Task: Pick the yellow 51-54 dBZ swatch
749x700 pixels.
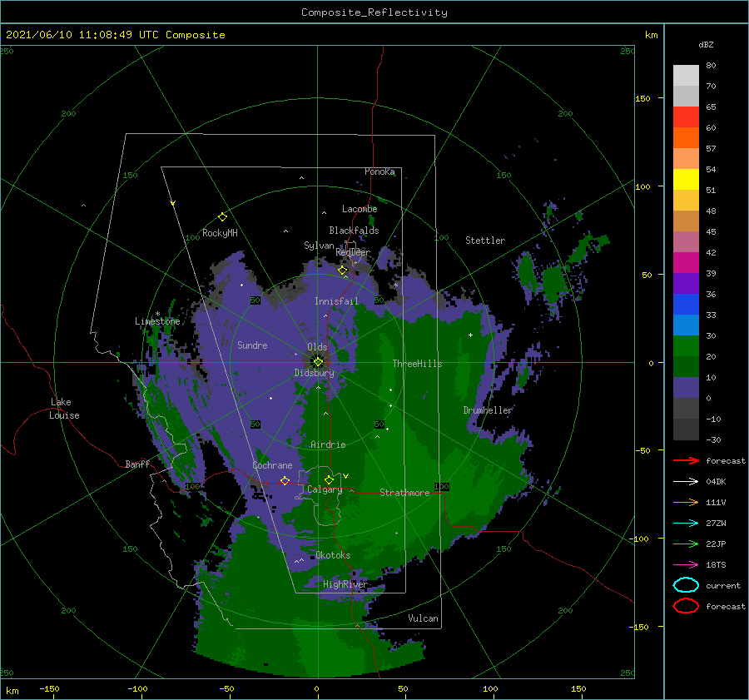Action: pos(686,179)
